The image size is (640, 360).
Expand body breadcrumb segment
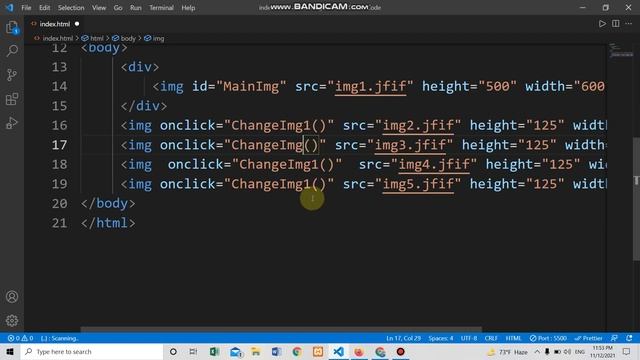[x=128, y=38]
